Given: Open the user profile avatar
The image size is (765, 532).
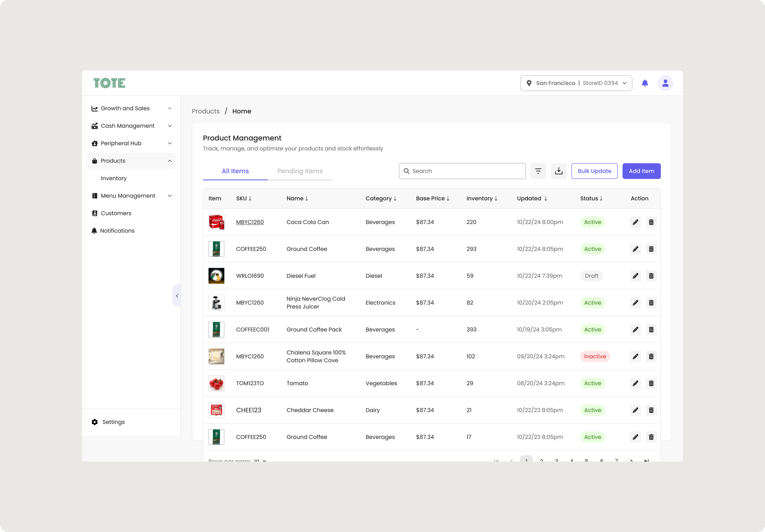Looking at the screenshot, I should (665, 83).
